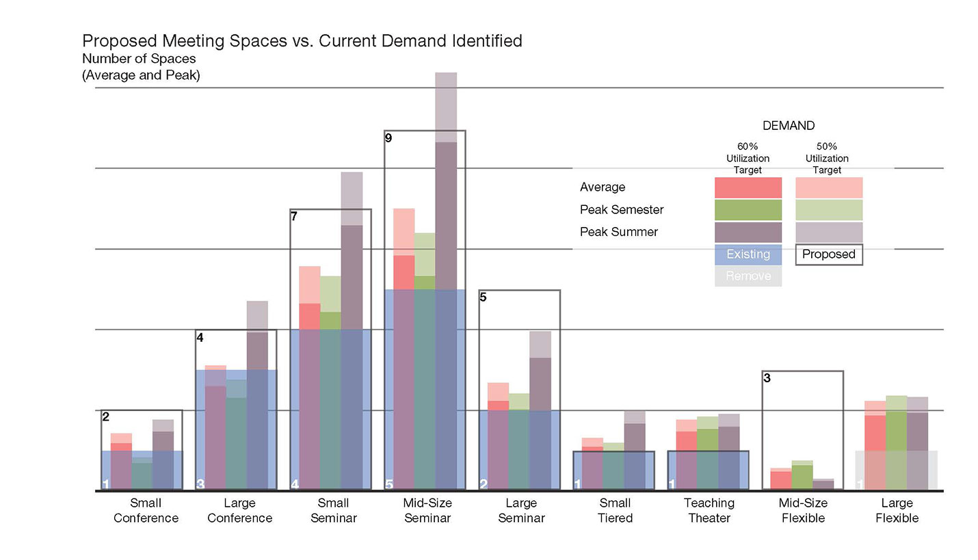Click the chart title 'Proposed Meeting Spaces vs. Current Demand Identified'

click(302, 41)
